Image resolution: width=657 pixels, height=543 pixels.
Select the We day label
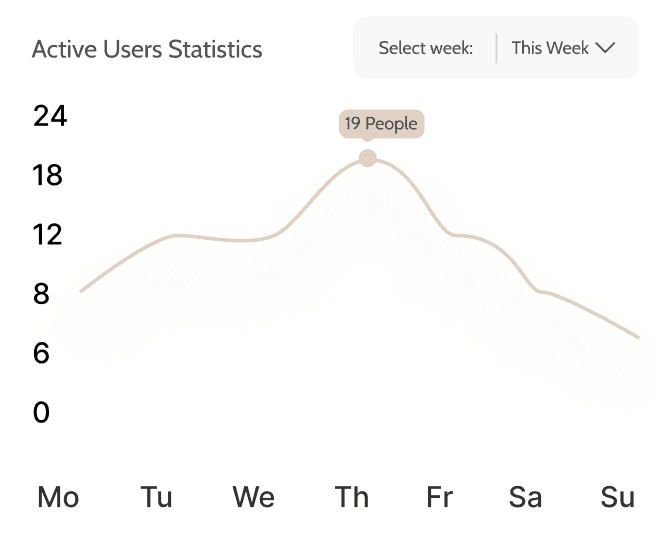point(254,497)
